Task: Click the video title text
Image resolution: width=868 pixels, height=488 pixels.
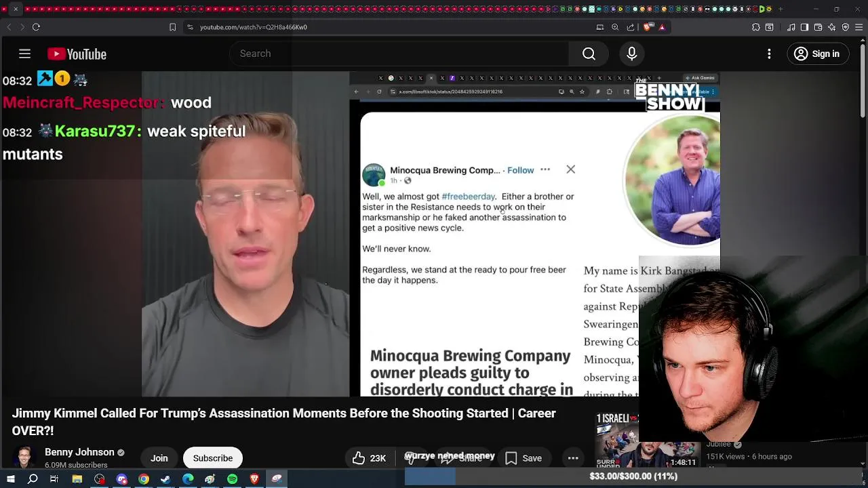Action: pyautogui.click(x=283, y=422)
